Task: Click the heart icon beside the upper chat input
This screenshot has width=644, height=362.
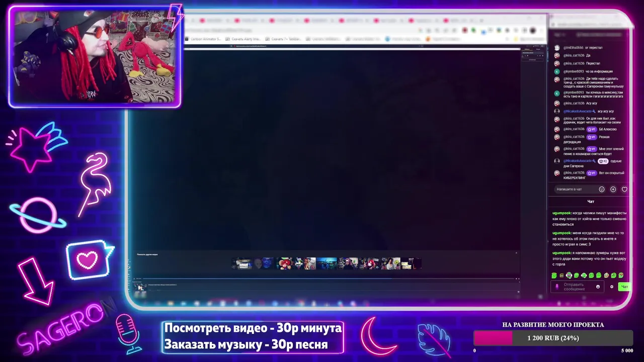Action: click(624, 190)
